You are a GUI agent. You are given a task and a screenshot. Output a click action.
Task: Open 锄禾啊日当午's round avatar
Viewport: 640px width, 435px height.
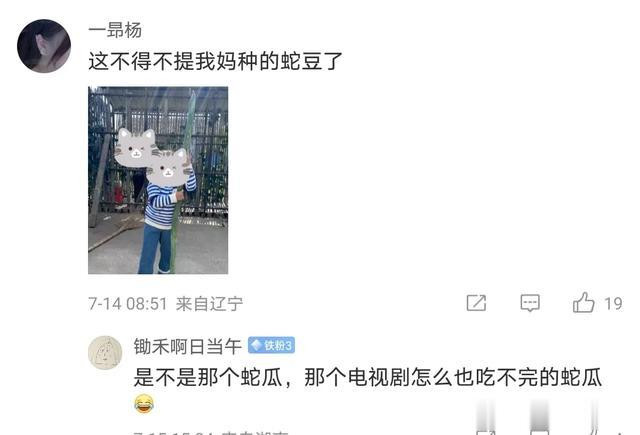(105, 353)
